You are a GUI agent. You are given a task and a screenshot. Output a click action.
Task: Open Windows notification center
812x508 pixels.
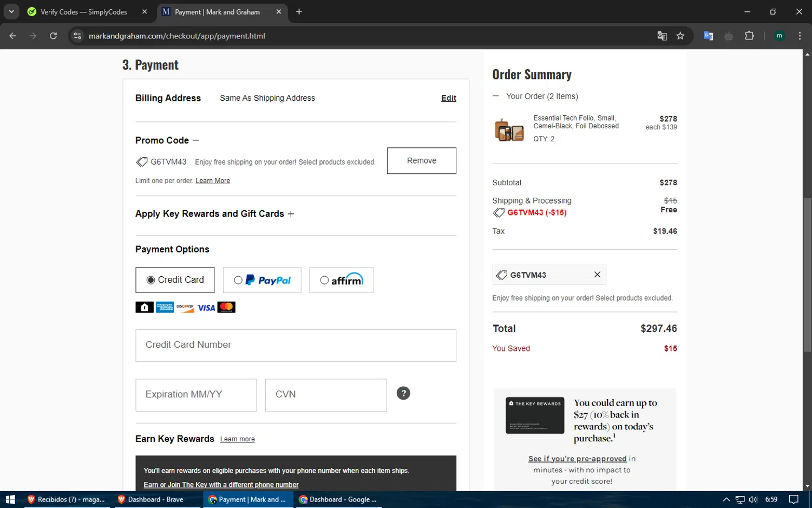click(794, 499)
